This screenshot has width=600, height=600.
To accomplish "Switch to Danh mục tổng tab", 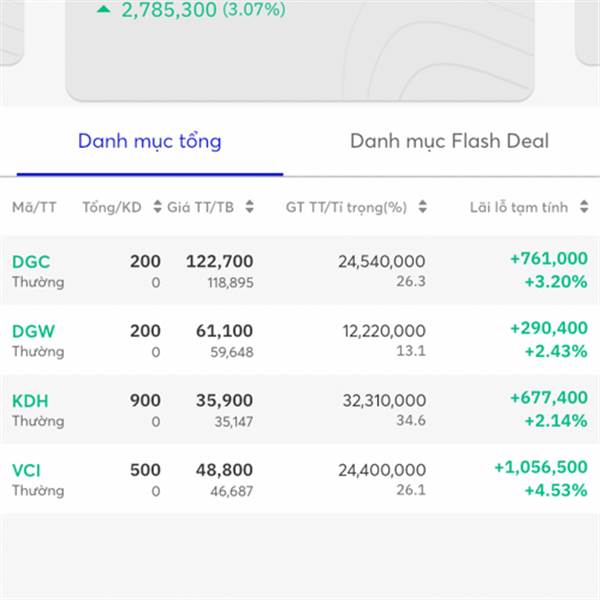I will tap(150, 142).
